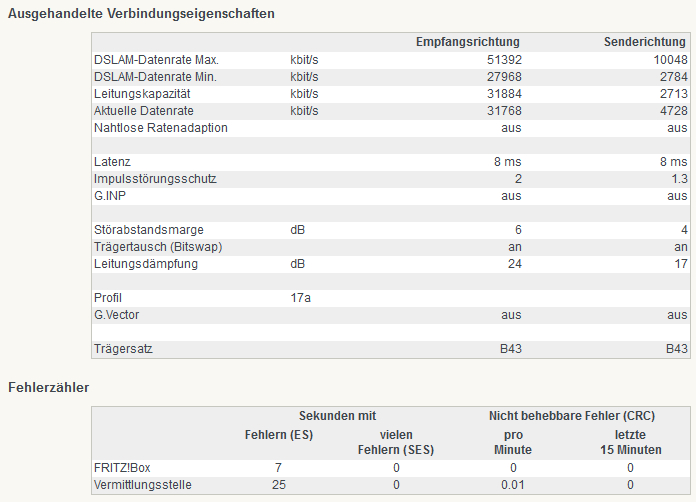Screen dimensions: 696x502
Task: Select the value 4728
Action: pos(674,111)
